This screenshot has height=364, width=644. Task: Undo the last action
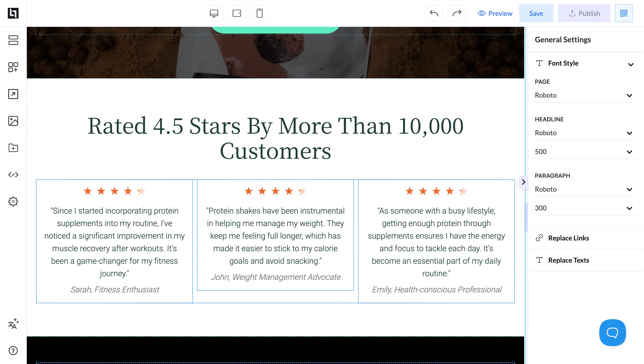[434, 13]
